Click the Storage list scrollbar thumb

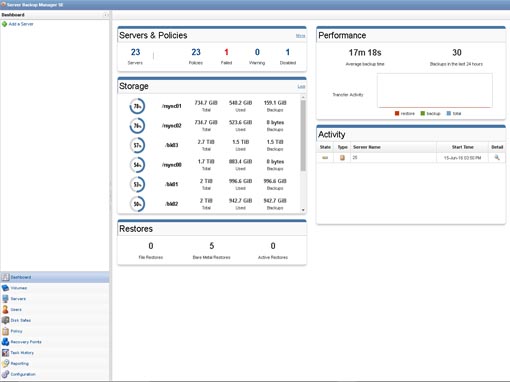click(303, 136)
